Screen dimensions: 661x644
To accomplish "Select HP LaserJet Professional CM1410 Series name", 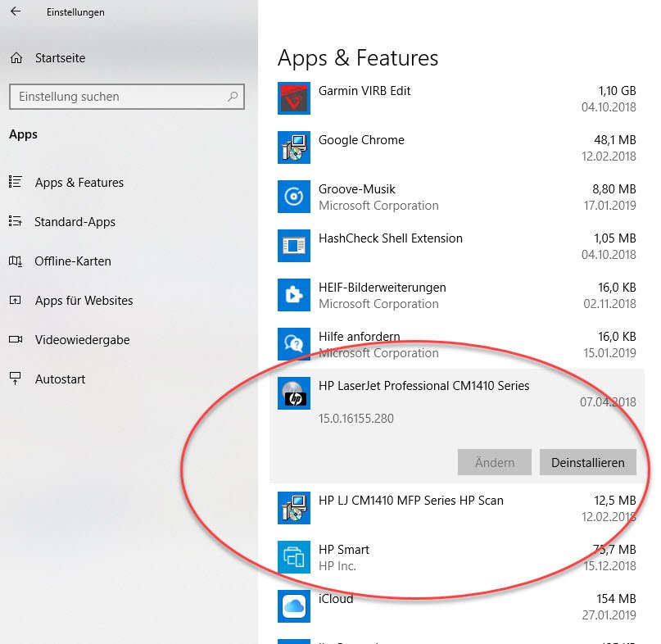I will tap(423, 386).
